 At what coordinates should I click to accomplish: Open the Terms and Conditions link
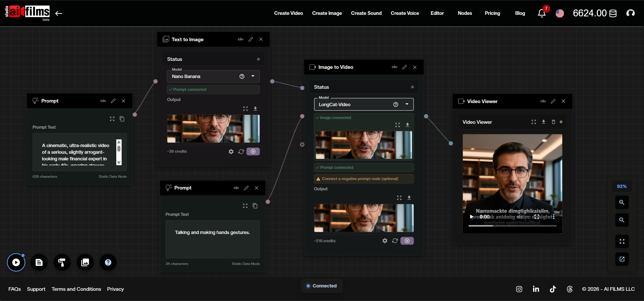coord(76,289)
